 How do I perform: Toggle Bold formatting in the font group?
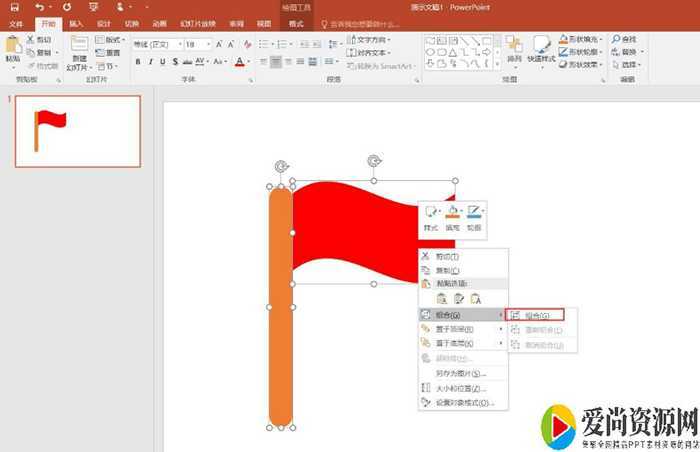pos(136,62)
